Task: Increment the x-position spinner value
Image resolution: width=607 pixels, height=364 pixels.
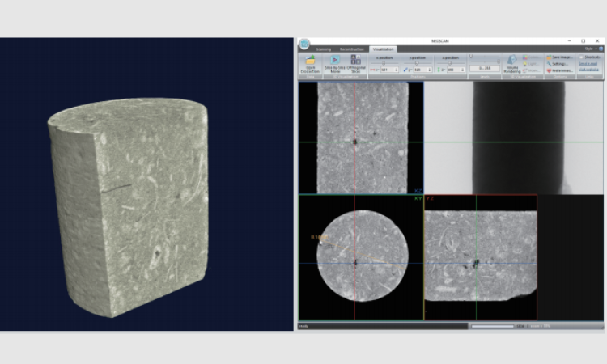Action: point(397,69)
